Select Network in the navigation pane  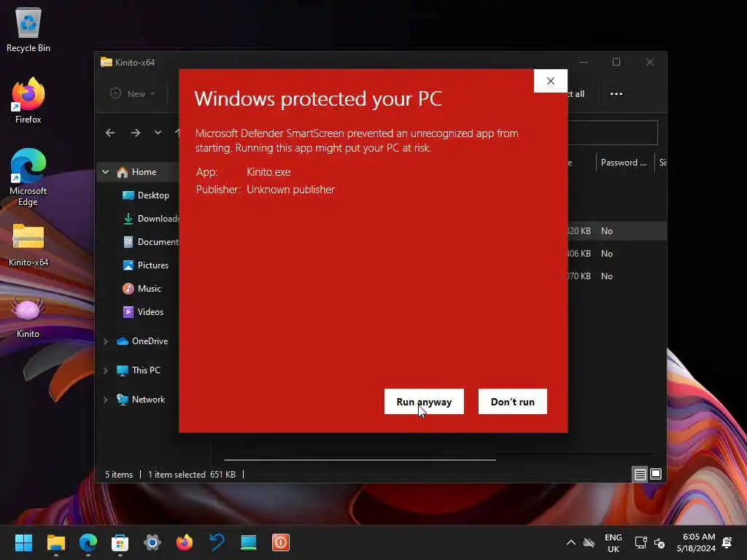point(141,400)
